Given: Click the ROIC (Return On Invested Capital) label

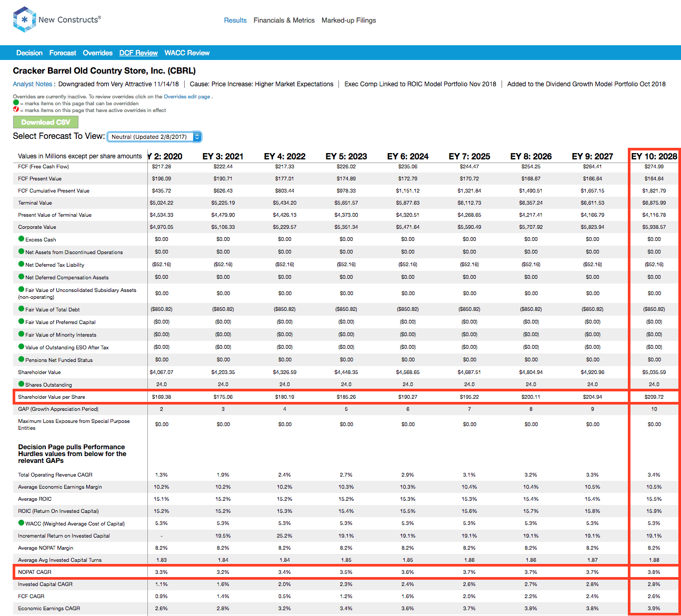Looking at the screenshot, I should click(58, 511).
